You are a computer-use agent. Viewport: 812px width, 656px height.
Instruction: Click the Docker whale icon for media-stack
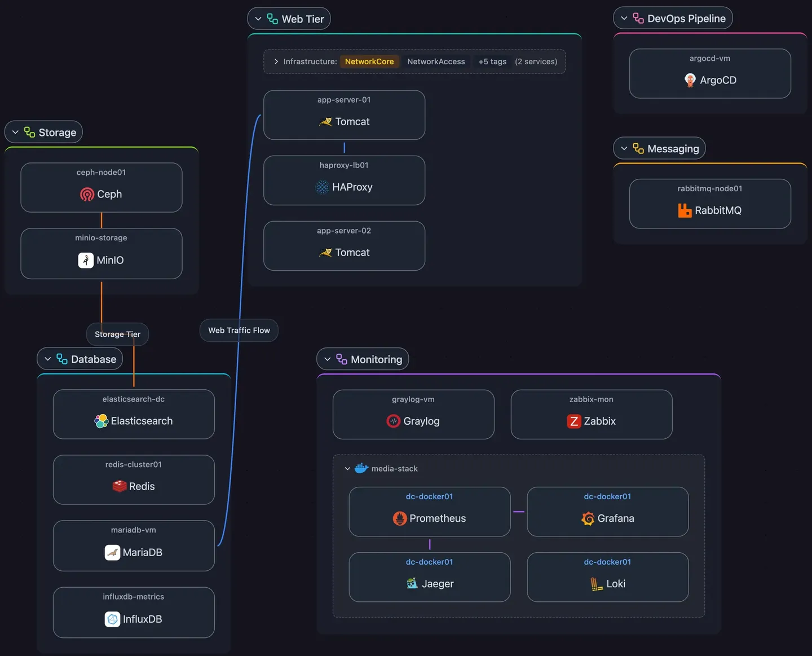(x=361, y=468)
